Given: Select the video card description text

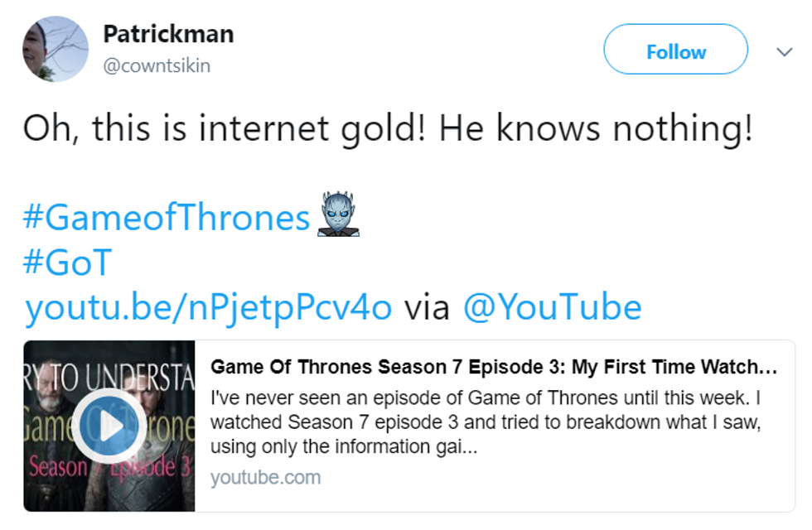Looking at the screenshot, I should (x=486, y=422).
